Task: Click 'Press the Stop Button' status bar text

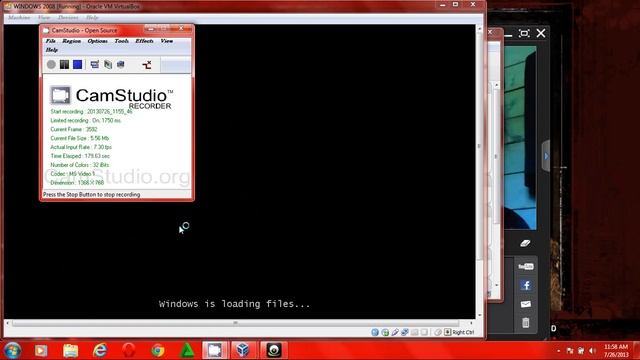Action: [x=91, y=195]
